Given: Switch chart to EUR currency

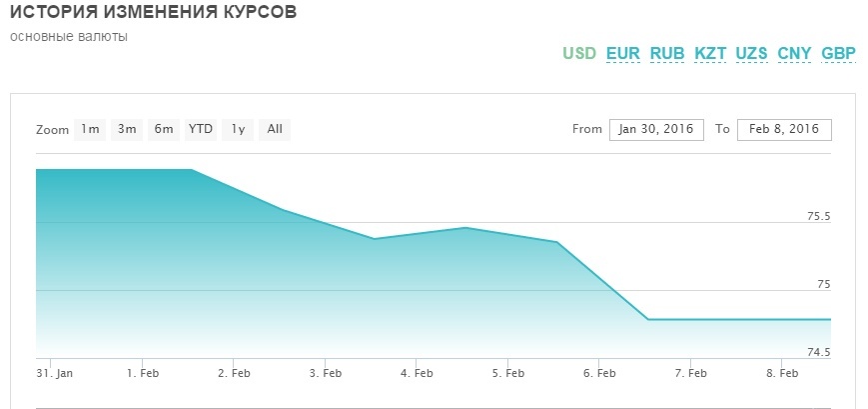Looking at the screenshot, I should (623, 54).
